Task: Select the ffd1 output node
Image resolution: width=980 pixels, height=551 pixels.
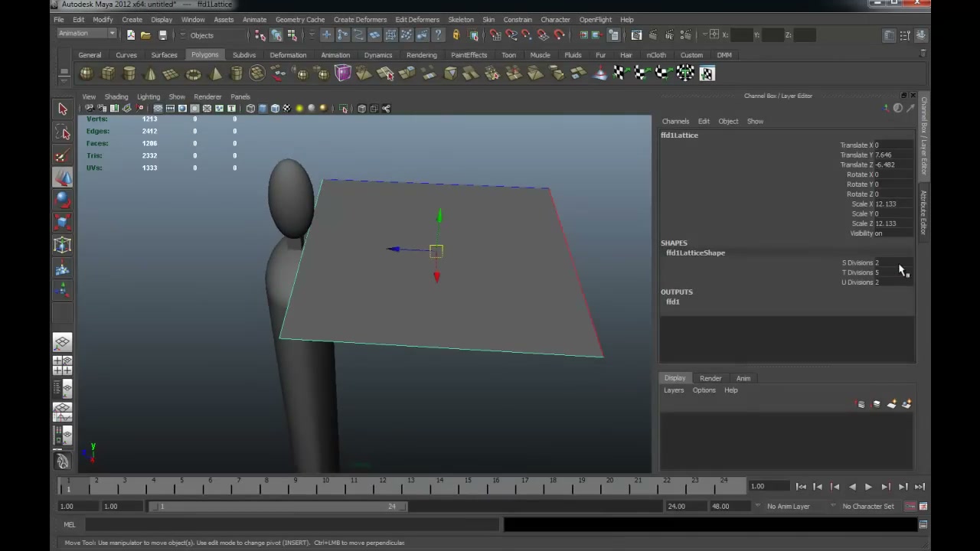Action: click(x=673, y=302)
